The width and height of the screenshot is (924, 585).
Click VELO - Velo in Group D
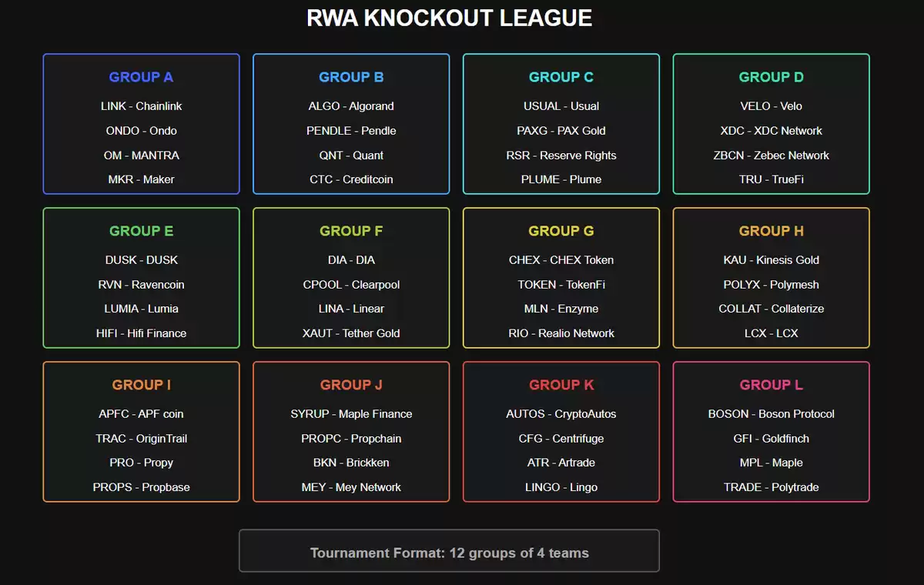pos(772,106)
